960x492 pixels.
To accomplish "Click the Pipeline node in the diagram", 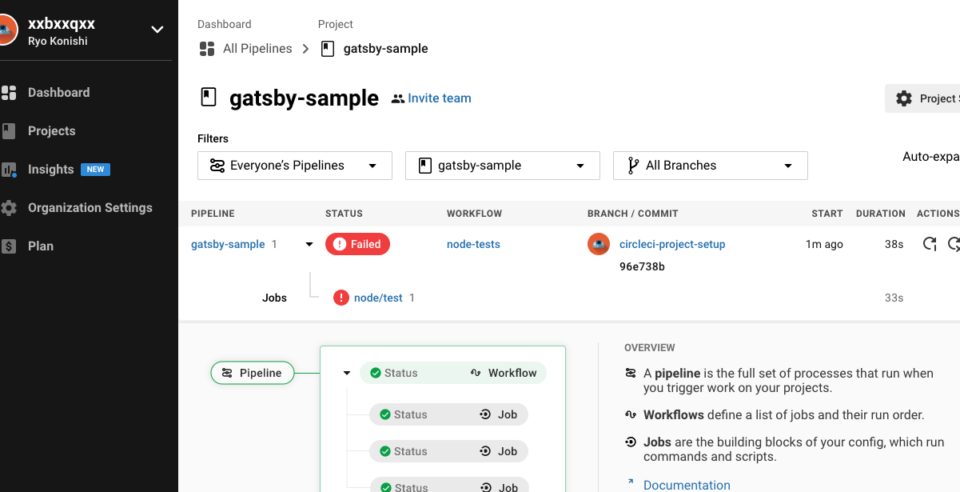I will 252,373.
